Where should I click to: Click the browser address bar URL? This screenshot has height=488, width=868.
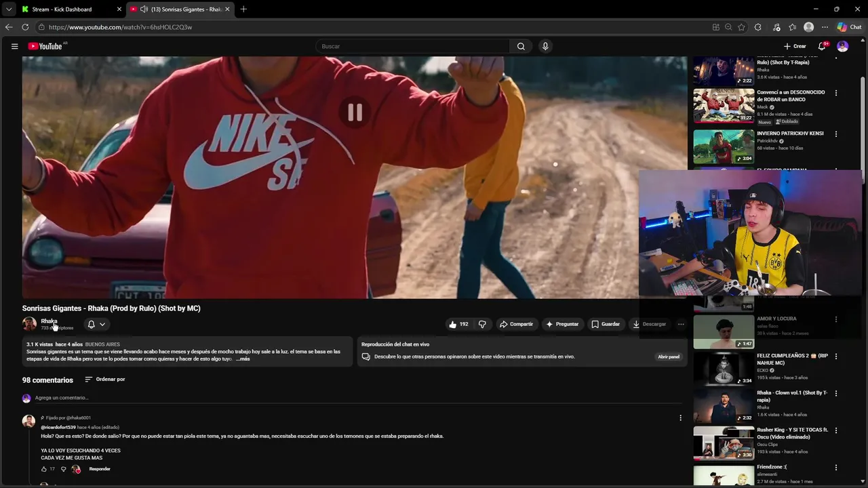(x=120, y=27)
